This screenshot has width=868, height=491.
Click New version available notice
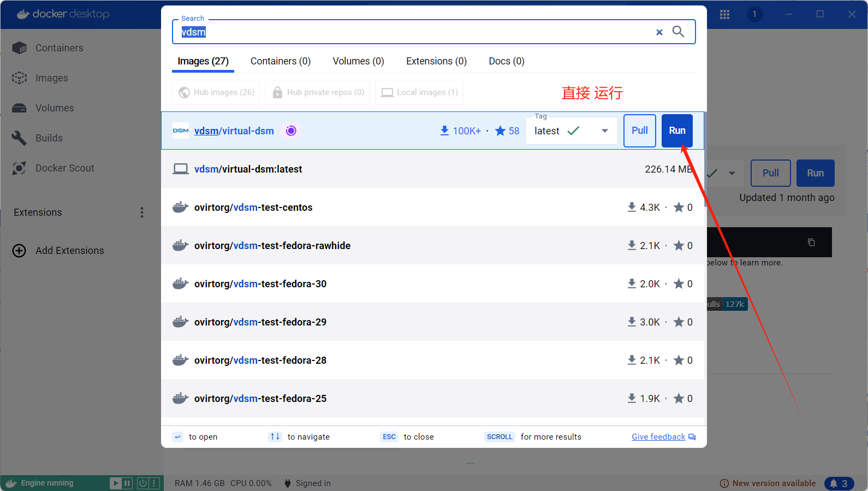pos(768,483)
